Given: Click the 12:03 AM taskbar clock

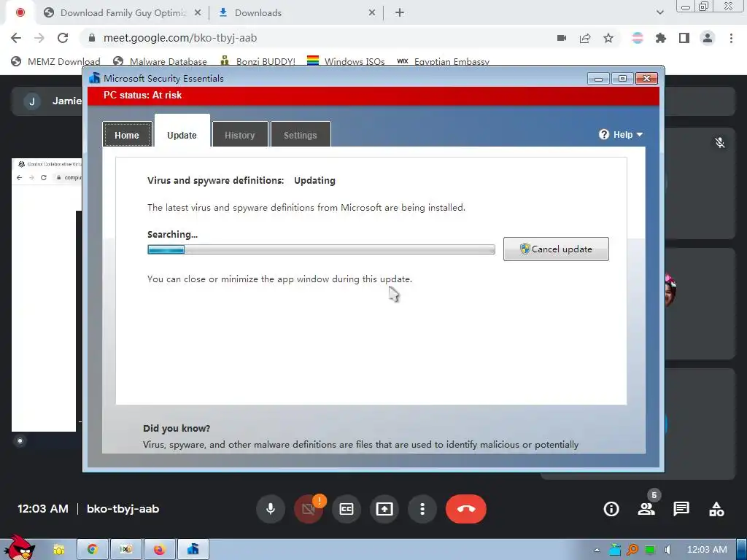Looking at the screenshot, I should pos(707,550).
